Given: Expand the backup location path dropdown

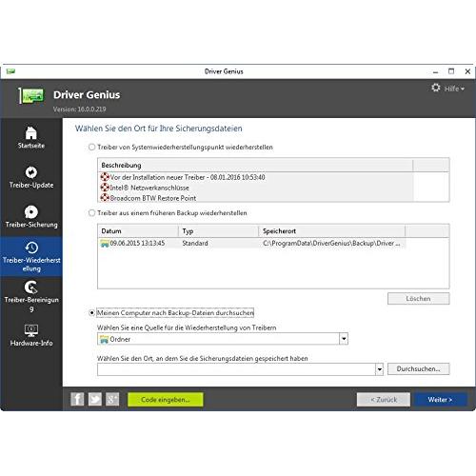Looking at the screenshot, I should pyautogui.click(x=379, y=369).
